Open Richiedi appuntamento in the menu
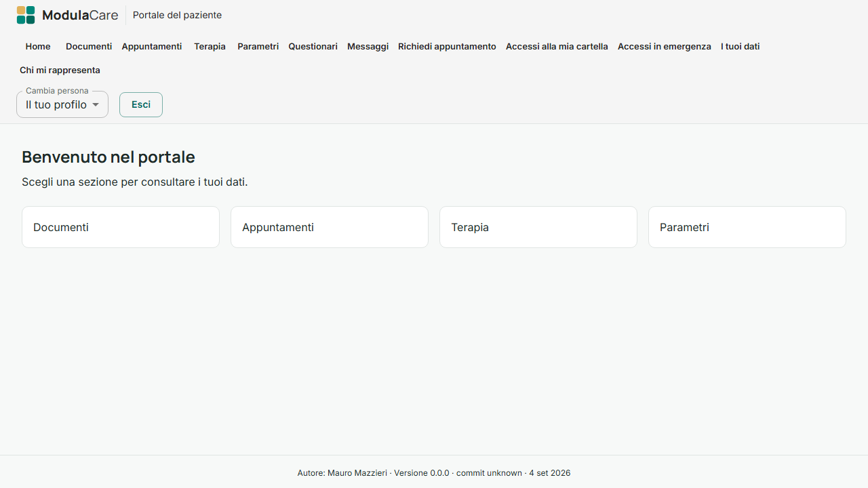 point(447,46)
